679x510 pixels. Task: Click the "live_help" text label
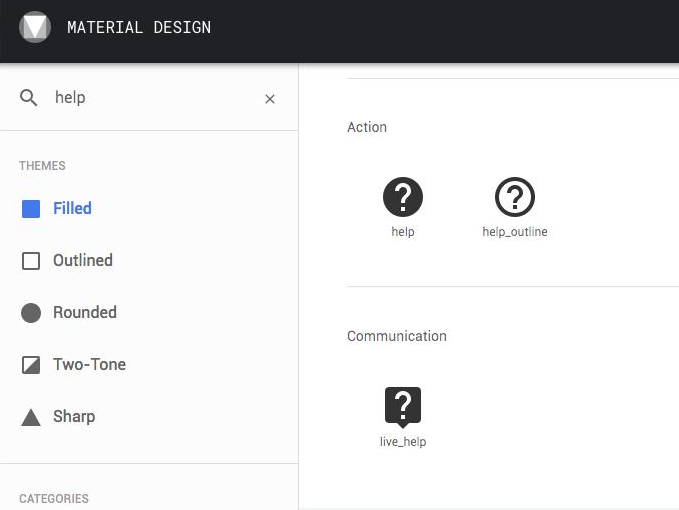pos(403,441)
